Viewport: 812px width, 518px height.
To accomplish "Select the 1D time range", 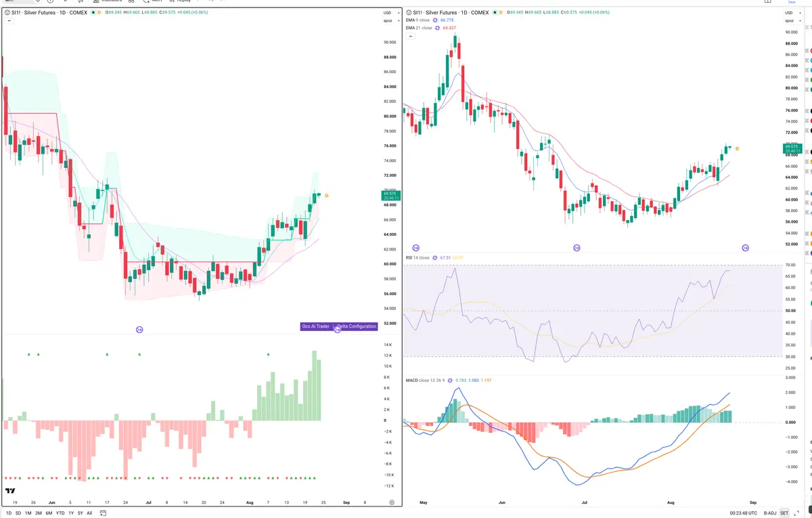I will pos(8,513).
